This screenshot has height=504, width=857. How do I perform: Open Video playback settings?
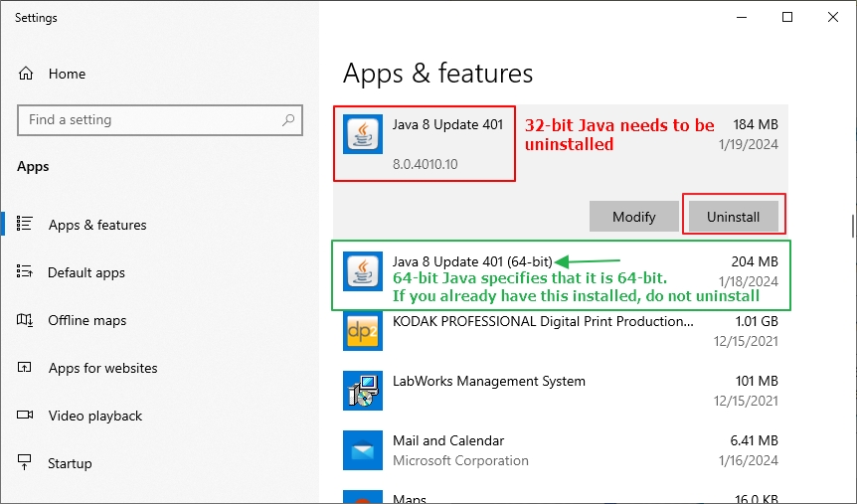click(x=95, y=416)
